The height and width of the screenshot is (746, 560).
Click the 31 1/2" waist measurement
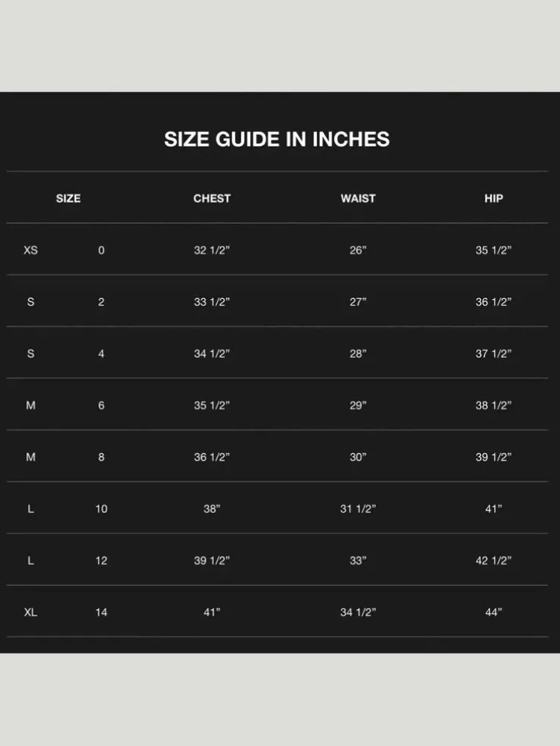click(358, 509)
